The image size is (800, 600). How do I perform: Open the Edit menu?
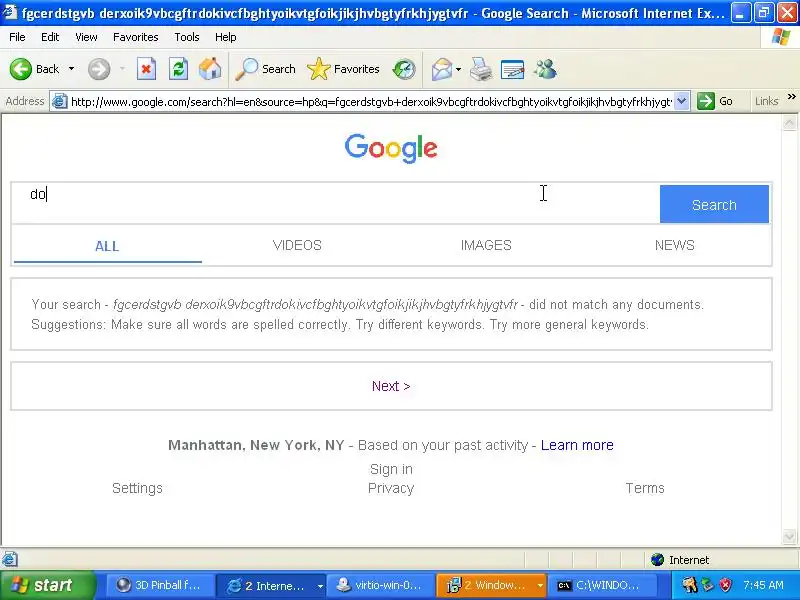[50, 37]
